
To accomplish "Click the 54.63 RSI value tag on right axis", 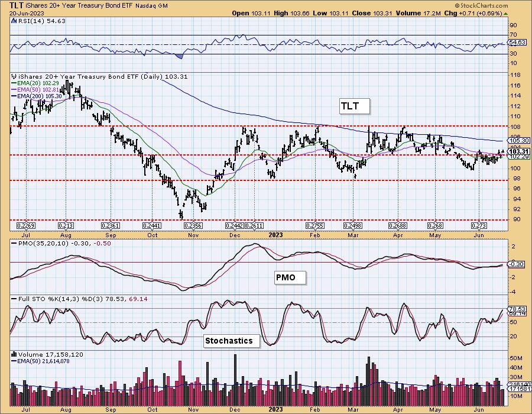I will (x=518, y=43).
